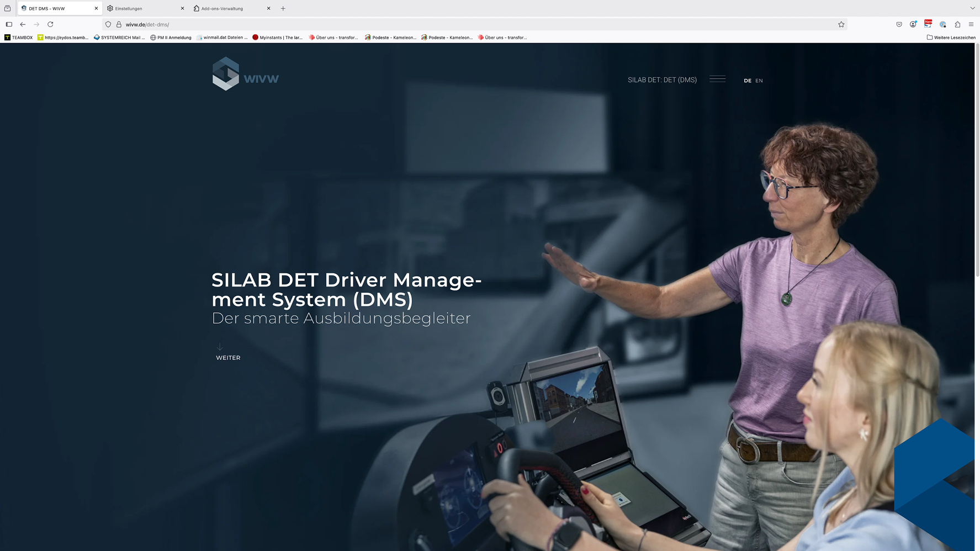This screenshot has width=980, height=551.
Task: Focus the URL bar showing wivw.de/det-dms/
Action: point(475,24)
